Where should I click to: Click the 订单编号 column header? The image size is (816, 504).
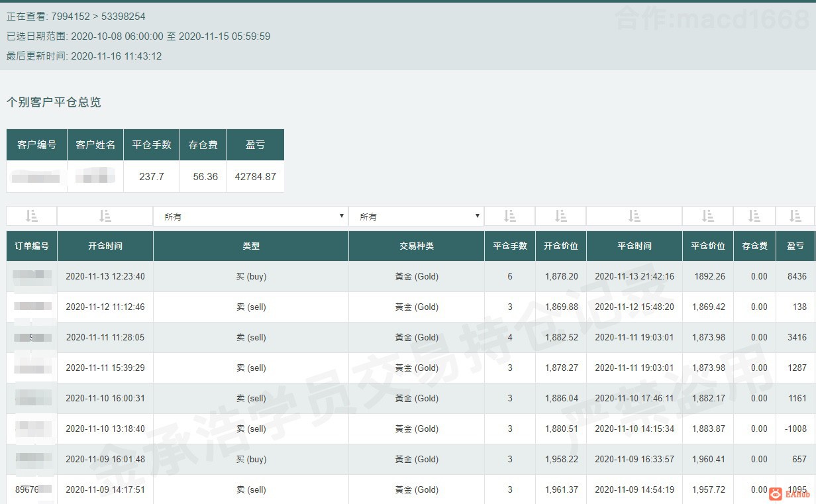click(x=32, y=246)
